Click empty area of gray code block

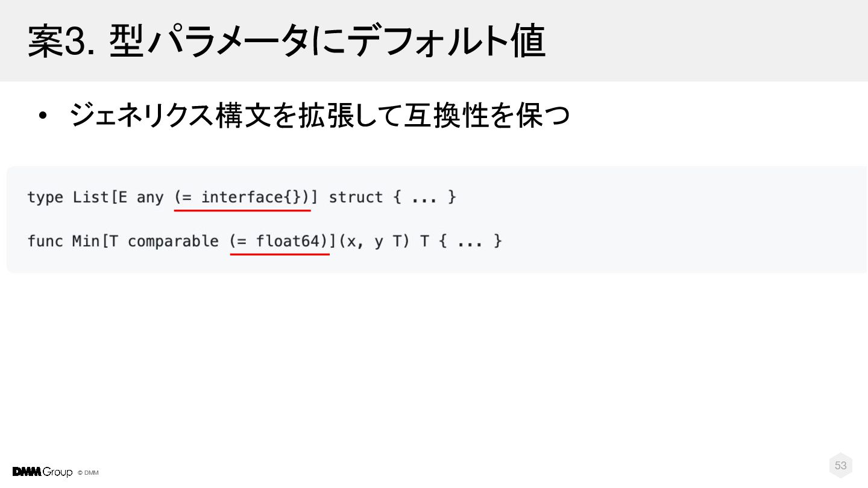pos(663,220)
